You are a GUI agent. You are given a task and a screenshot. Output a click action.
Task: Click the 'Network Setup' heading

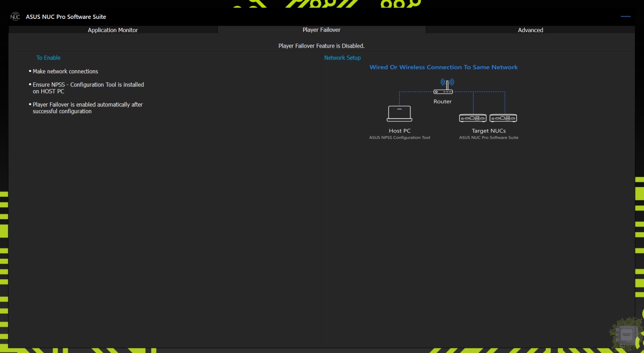pyautogui.click(x=342, y=57)
